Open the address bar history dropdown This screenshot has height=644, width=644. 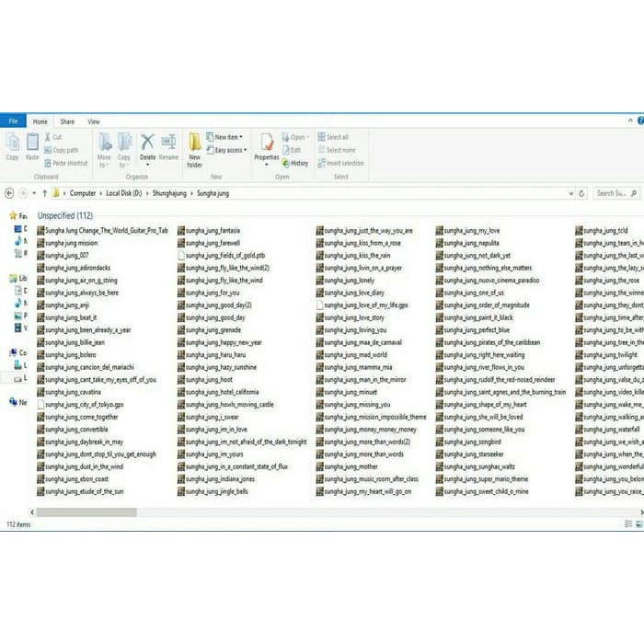(x=571, y=193)
